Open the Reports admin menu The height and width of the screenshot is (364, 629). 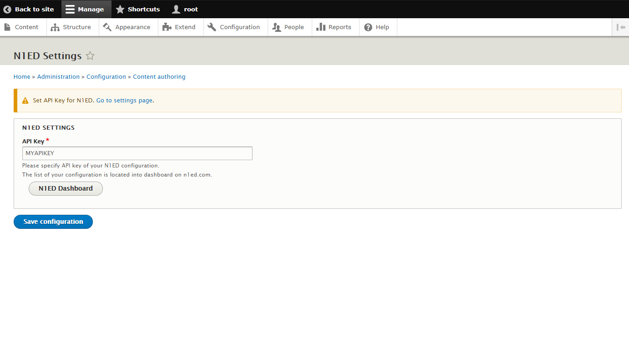click(x=335, y=27)
